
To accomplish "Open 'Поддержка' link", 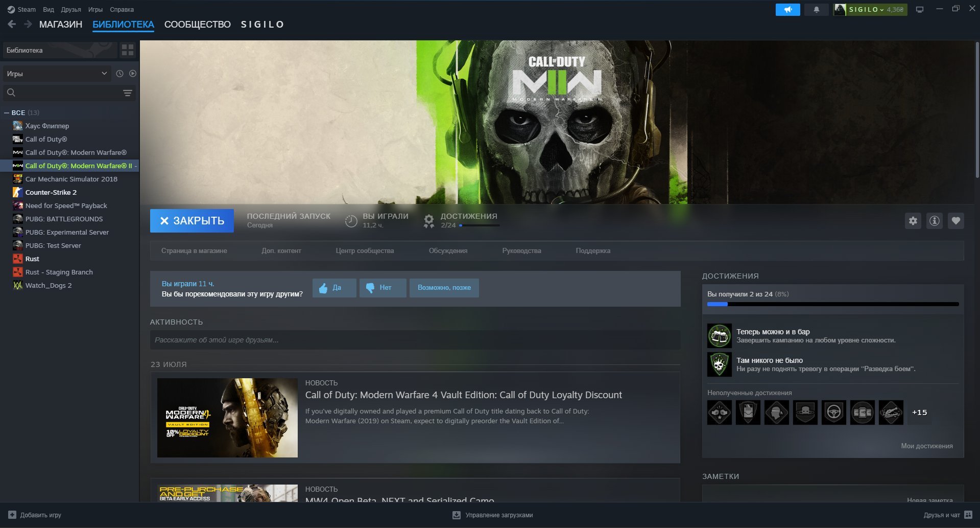I will click(593, 251).
